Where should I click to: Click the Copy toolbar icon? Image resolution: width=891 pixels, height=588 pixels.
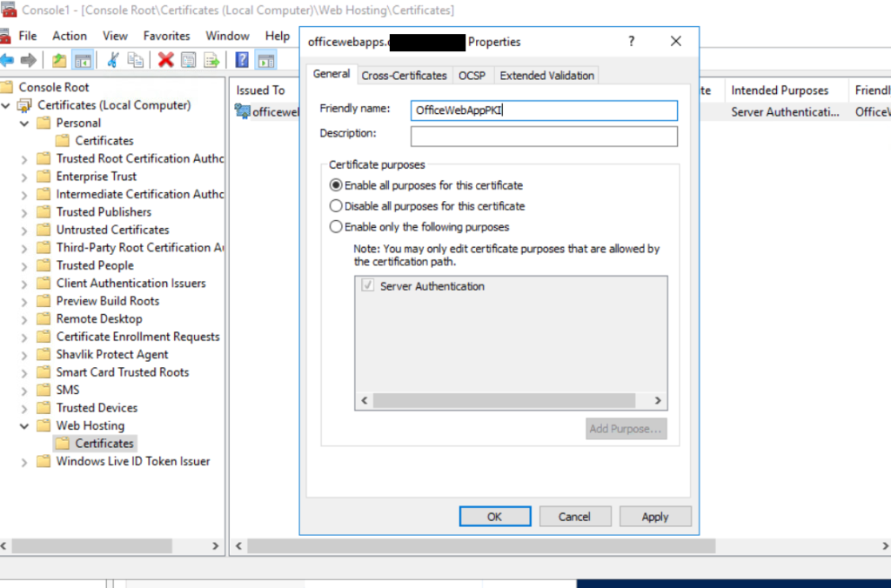[x=135, y=60]
